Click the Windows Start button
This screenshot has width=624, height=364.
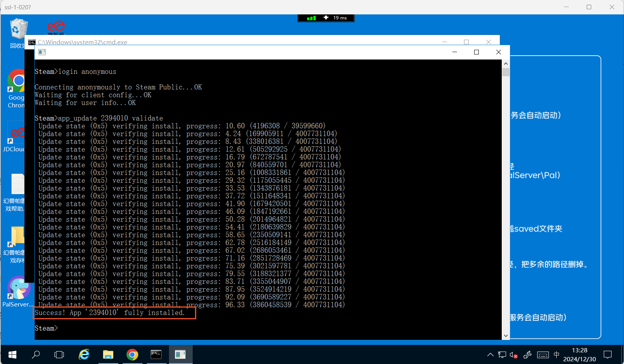(x=12, y=355)
